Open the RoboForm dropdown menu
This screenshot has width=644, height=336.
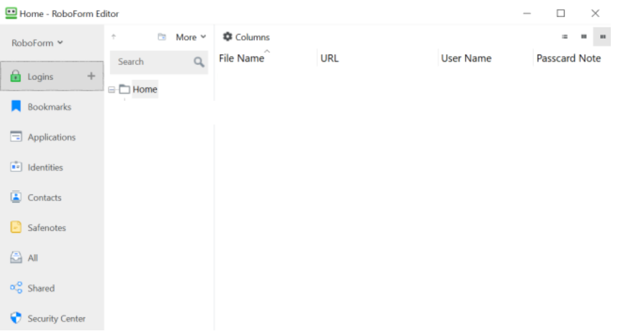pos(37,43)
